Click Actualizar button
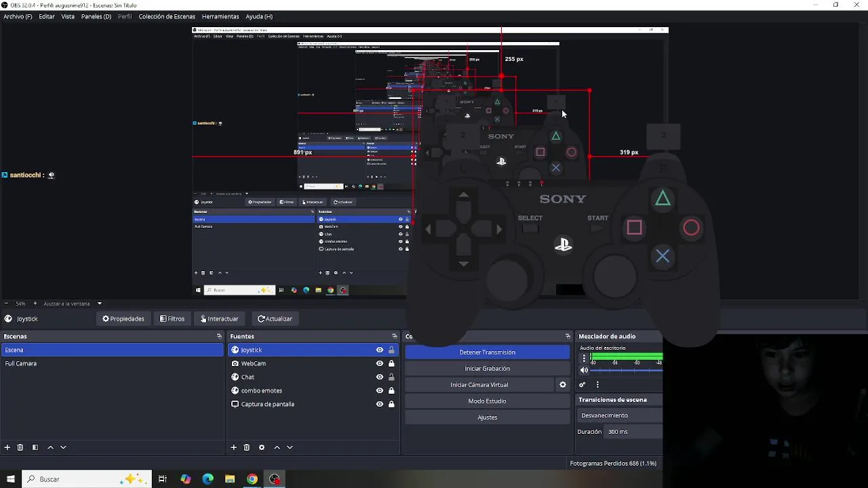This screenshot has height=488, width=868. click(275, 319)
